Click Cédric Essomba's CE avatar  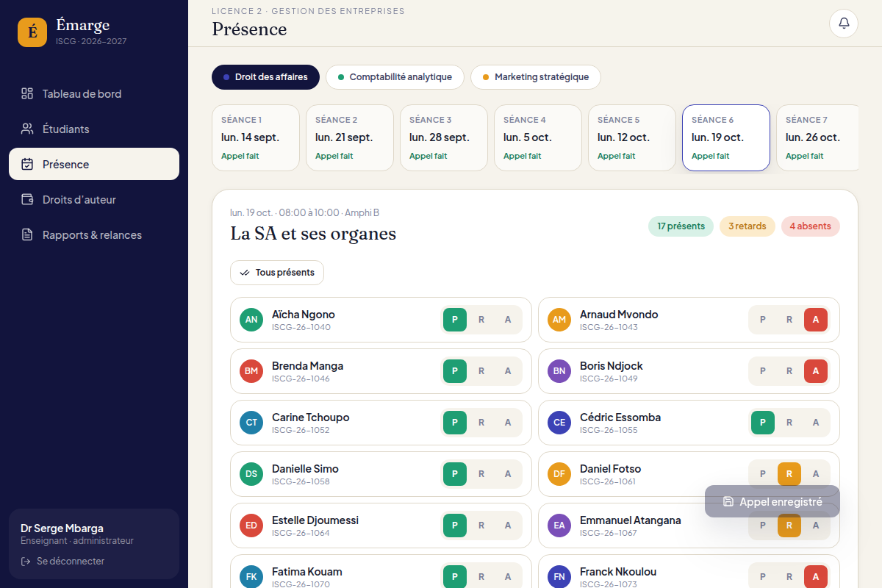[559, 423]
